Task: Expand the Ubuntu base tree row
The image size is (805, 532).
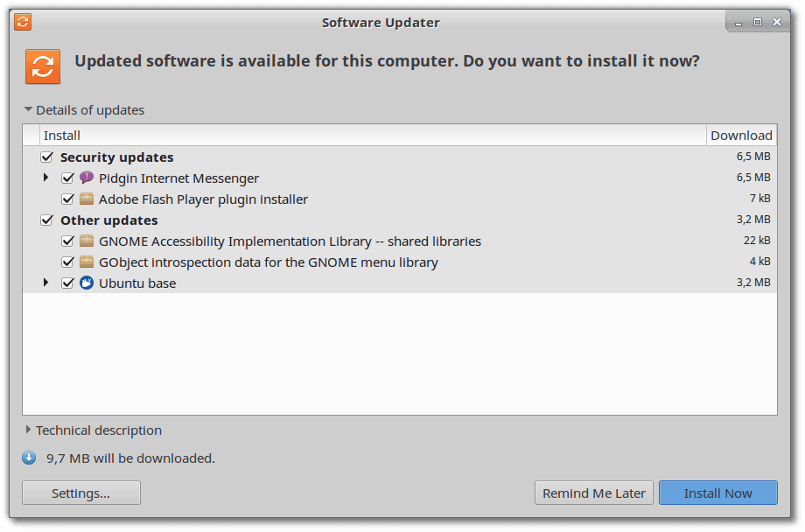Action: 45,282
